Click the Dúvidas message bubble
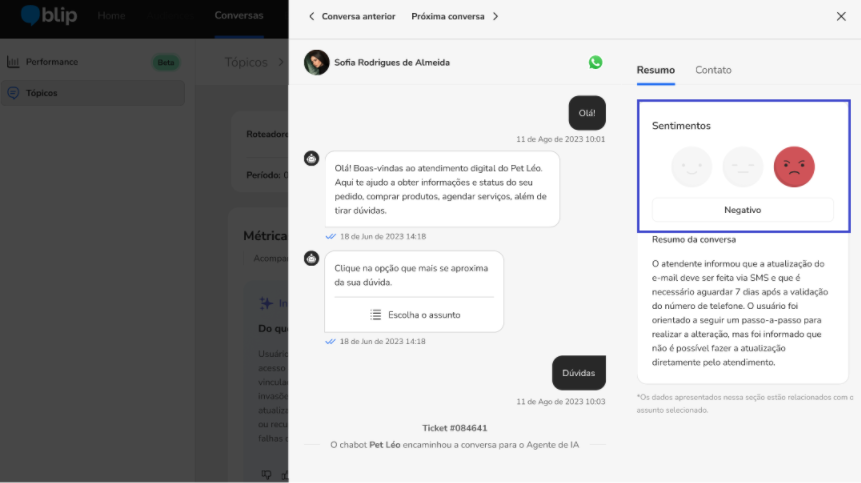The image size is (861, 483). [578, 373]
